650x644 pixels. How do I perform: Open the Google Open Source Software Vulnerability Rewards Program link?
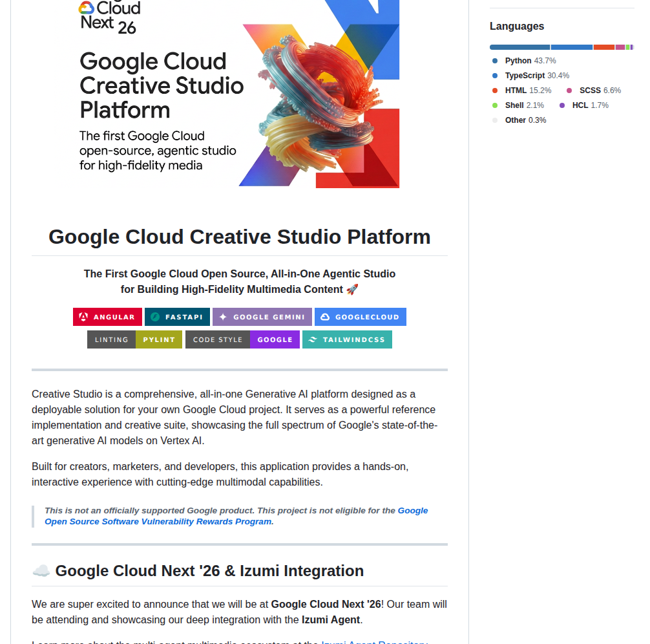coord(236,516)
